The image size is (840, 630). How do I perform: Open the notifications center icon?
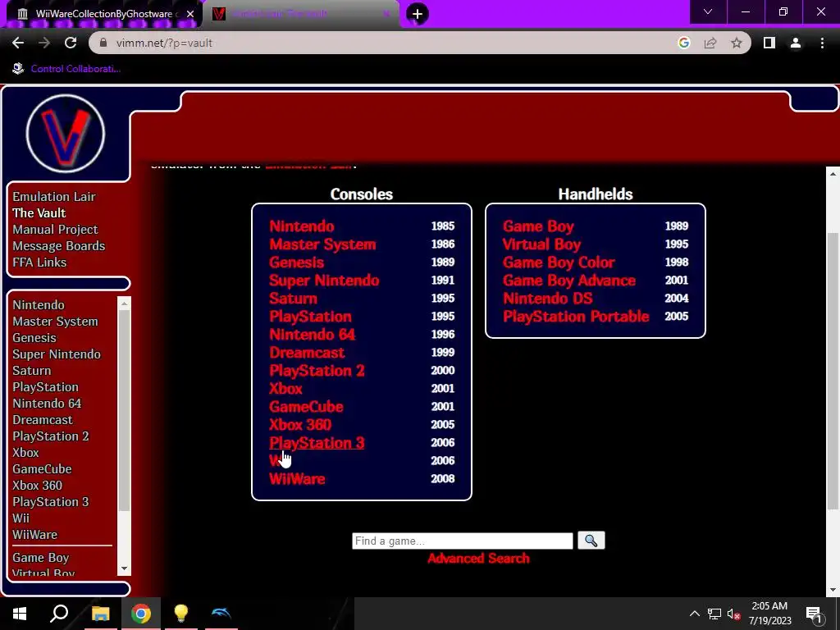tap(813, 614)
